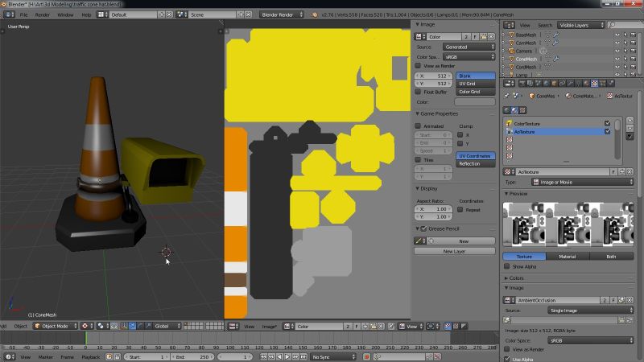Open the Blender Render engine dropdown

pyautogui.click(x=281, y=14)
